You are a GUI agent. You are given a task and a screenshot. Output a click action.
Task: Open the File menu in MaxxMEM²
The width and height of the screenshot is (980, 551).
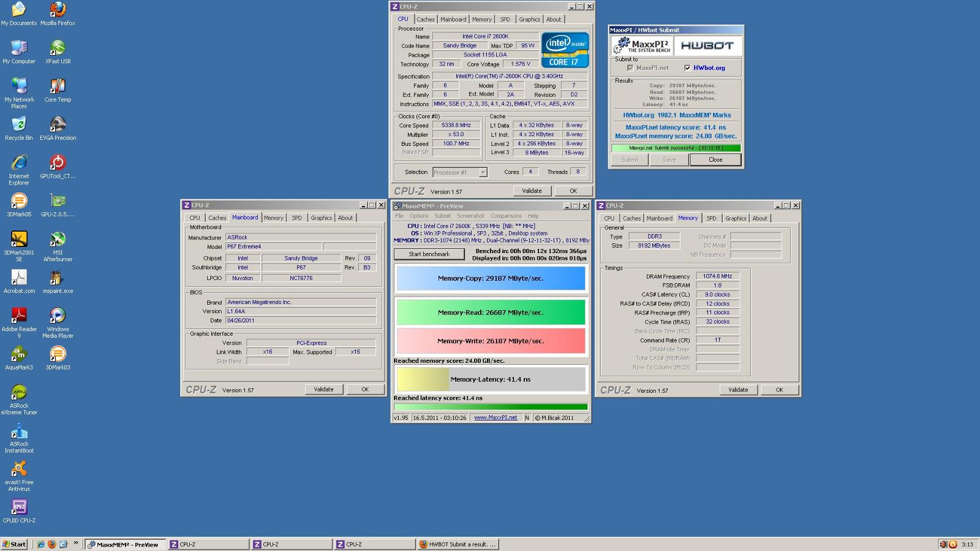pos(399,216)
